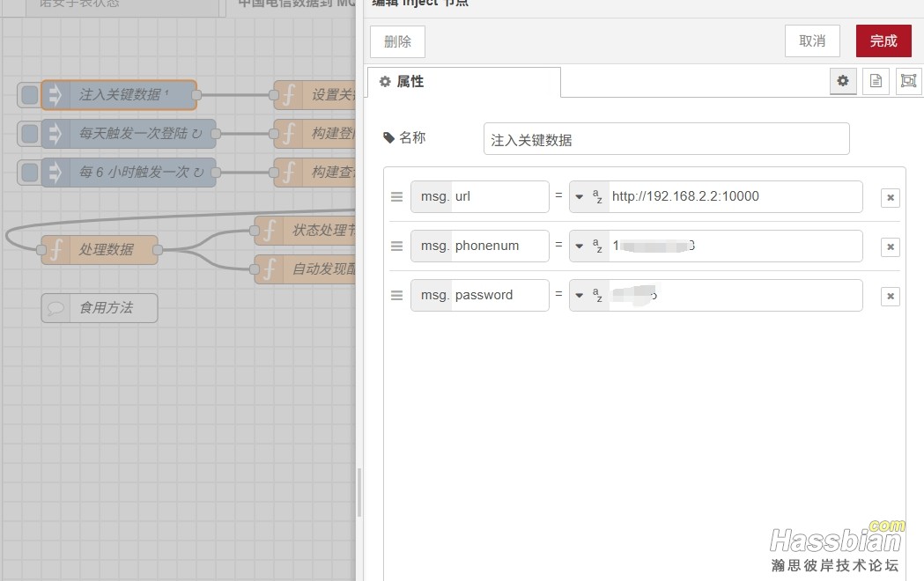Select the 处理数据 function node
This screenshot has height=581, width=924.
(99, 250)
